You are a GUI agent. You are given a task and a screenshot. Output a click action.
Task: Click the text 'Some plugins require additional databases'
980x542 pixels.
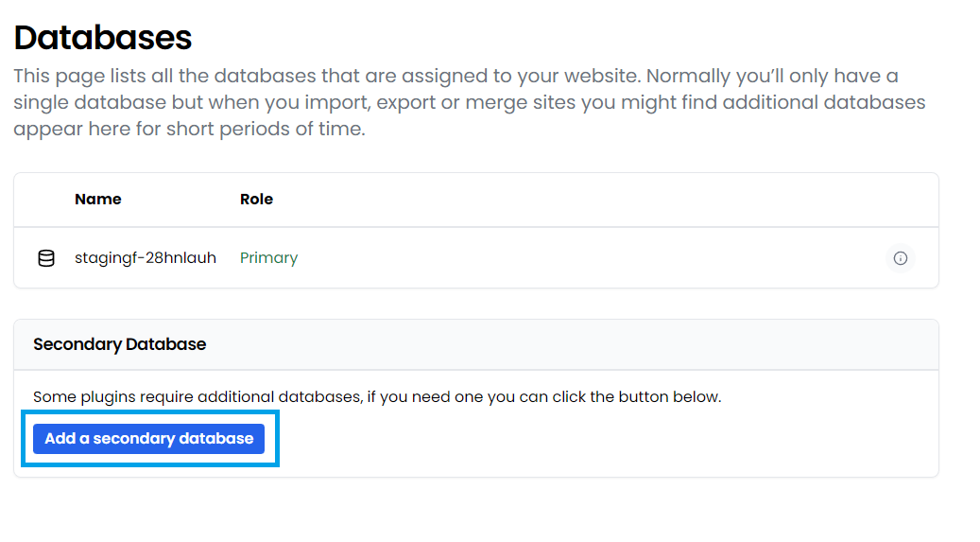click(x=197, y=396)
